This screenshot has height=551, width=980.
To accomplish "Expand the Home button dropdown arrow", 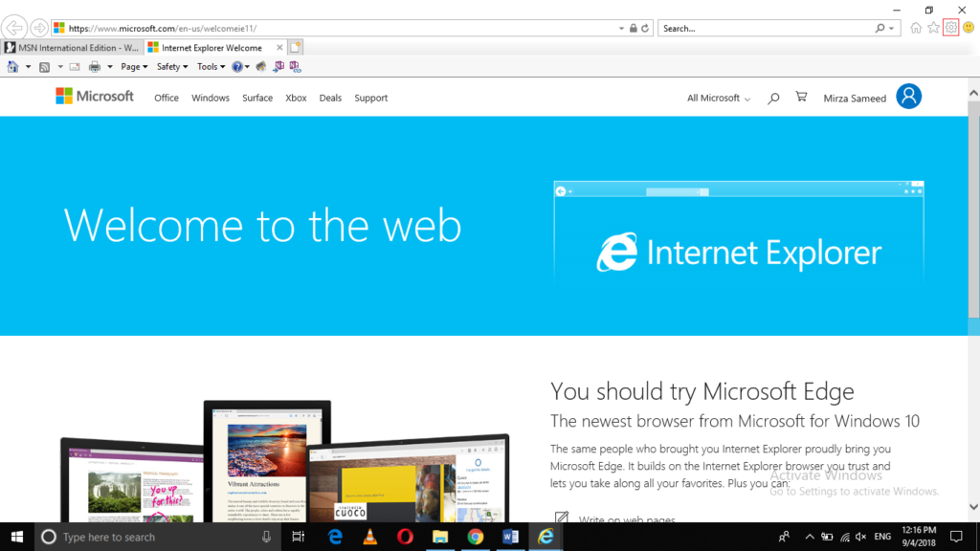I will tap(28, 66).
